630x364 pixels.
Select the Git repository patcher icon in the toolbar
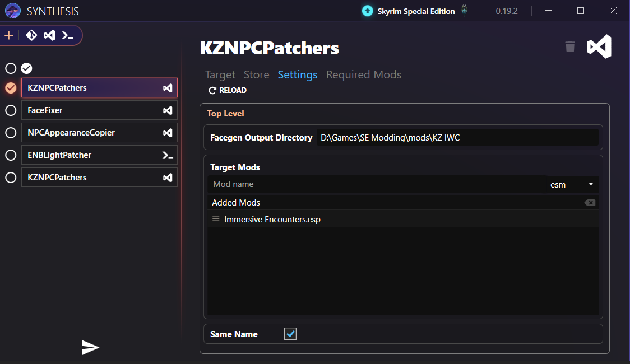coord(31,35)
